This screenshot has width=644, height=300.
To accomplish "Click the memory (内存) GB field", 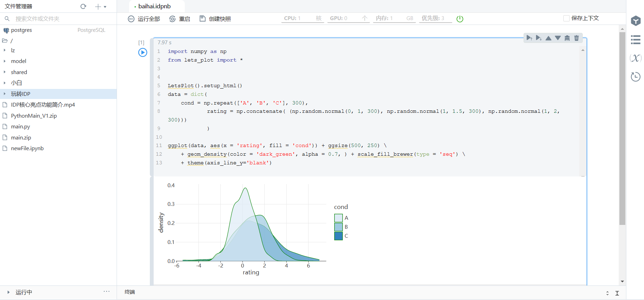I will [394, 18].
